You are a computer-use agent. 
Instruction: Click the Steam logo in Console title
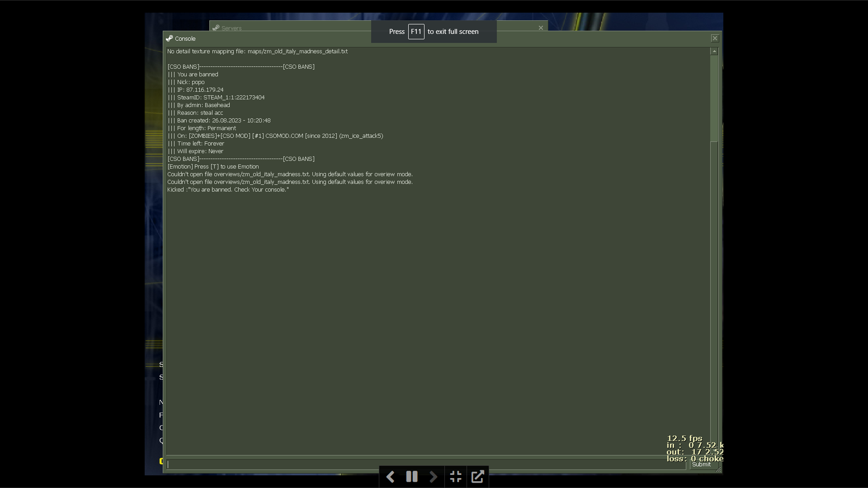coord(170,38)
